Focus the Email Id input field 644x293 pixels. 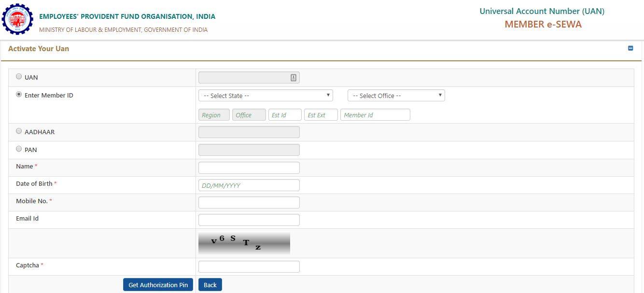point(249,220)
